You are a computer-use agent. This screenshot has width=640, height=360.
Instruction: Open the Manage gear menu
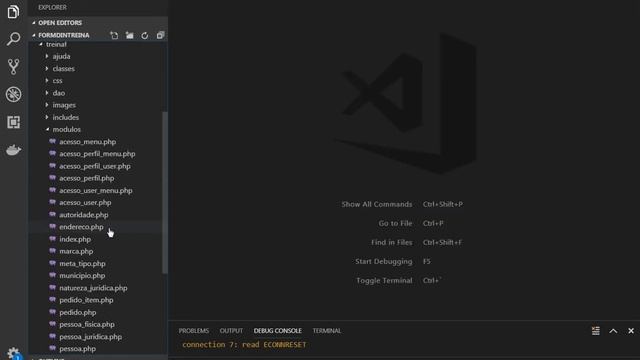click(x=13, y=353)
